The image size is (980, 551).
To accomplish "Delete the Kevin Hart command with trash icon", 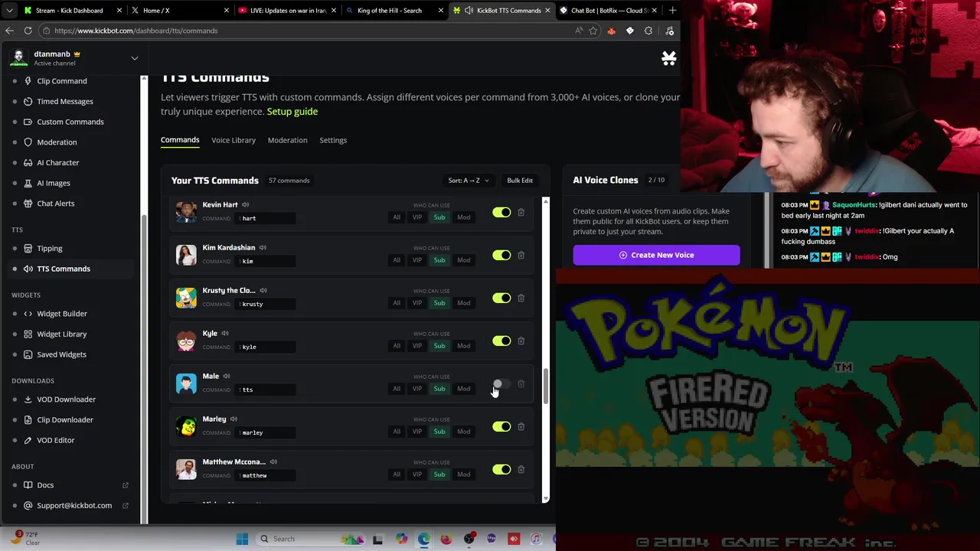I will [x=521, y=212].
